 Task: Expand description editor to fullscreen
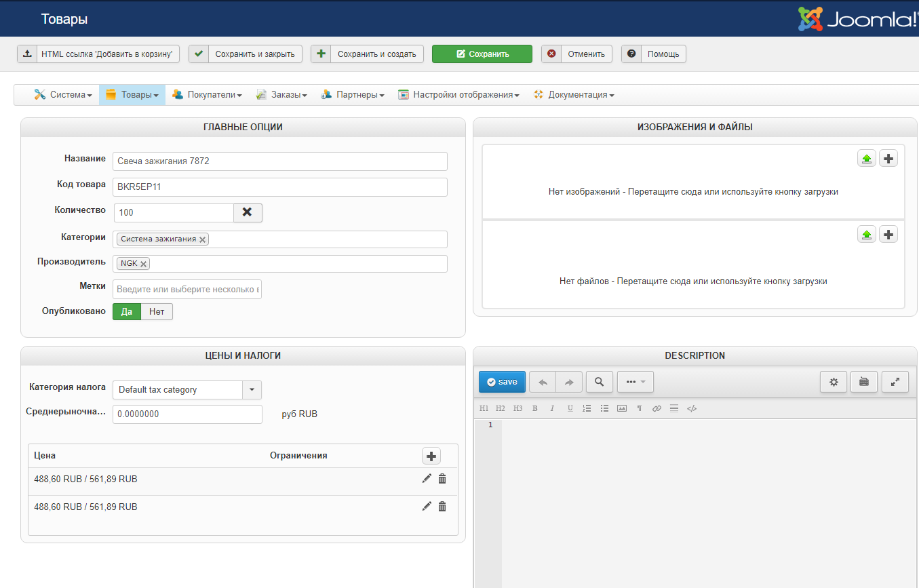click(895, 382)
